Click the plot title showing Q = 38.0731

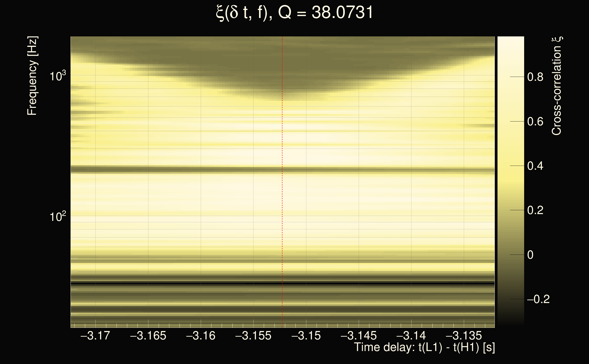(294, 13)
